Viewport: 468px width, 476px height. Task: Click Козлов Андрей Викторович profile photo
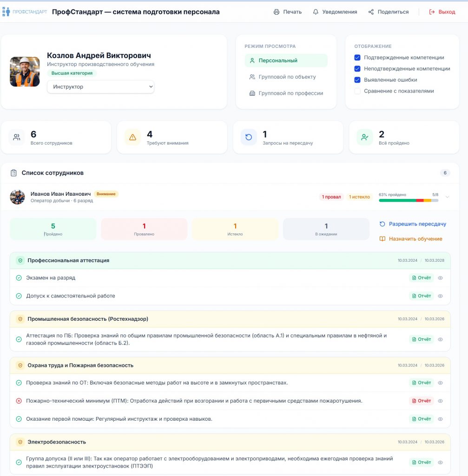pyautogui.click(x=25, y=72)
